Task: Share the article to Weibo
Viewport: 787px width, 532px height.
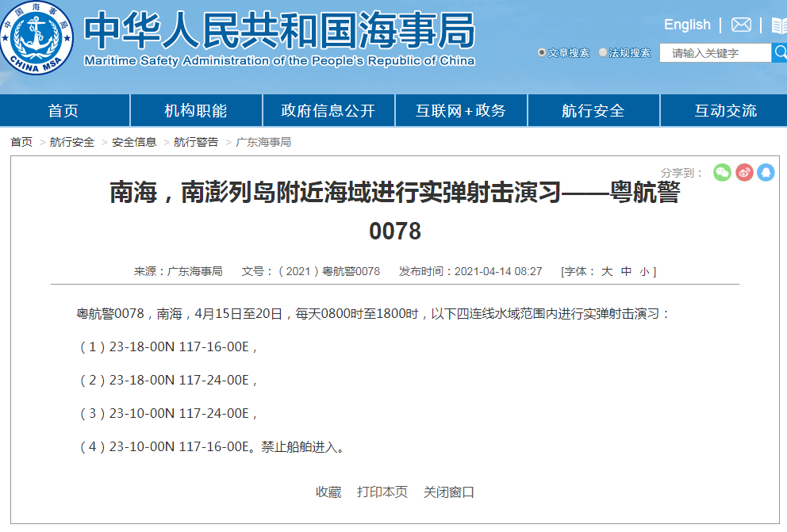Action: point(744,173)
